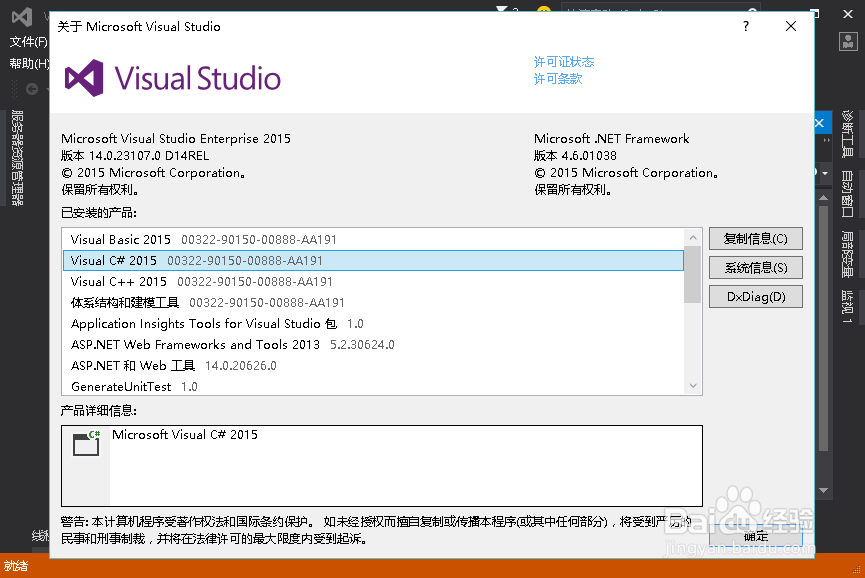
Task: Click the 系统信息(S) button
Action: point(755,268)
